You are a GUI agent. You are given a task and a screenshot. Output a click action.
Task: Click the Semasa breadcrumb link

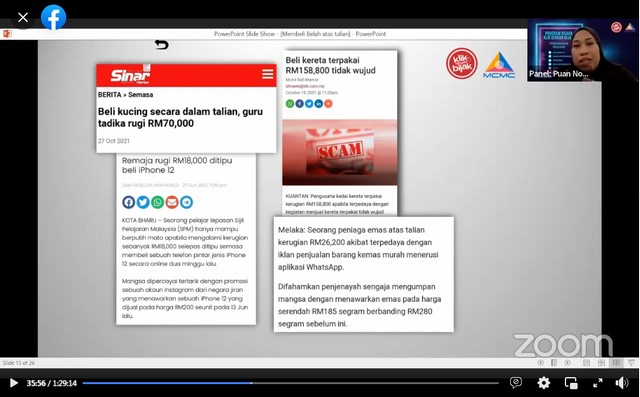(141, 95)
